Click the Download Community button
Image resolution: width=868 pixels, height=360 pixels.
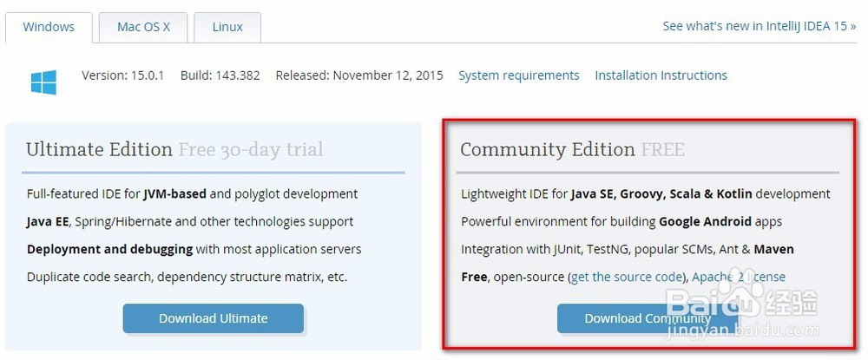(648, 318)
